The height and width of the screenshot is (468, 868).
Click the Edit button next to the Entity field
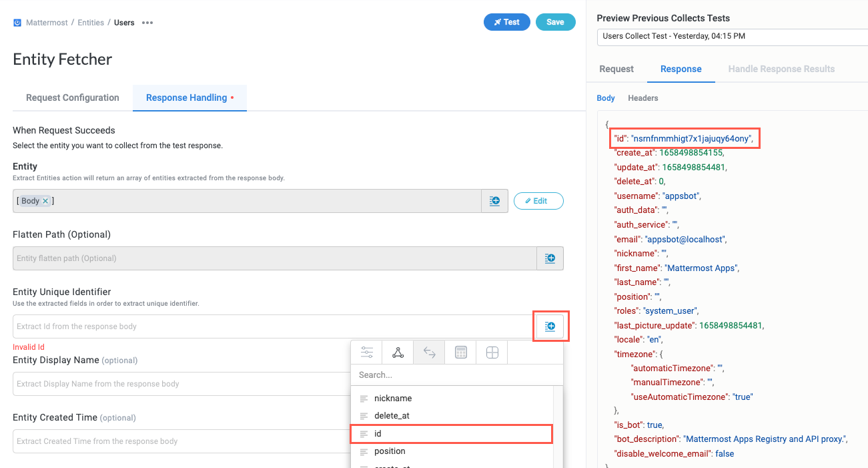click(x=538, y=200)
